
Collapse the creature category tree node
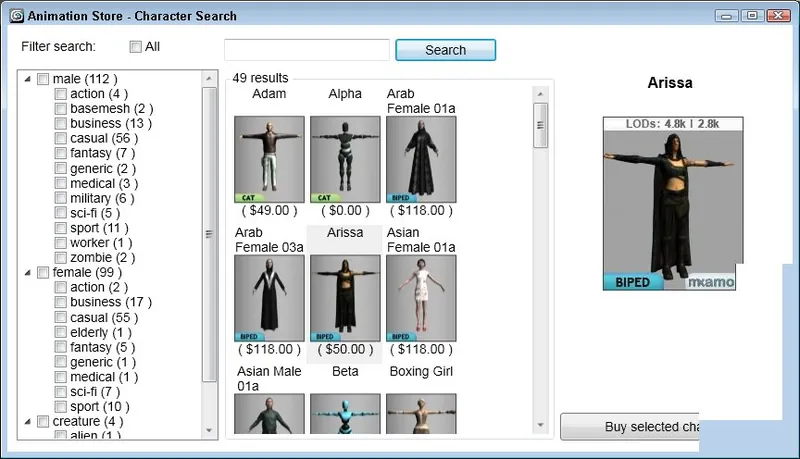point(28,421)
